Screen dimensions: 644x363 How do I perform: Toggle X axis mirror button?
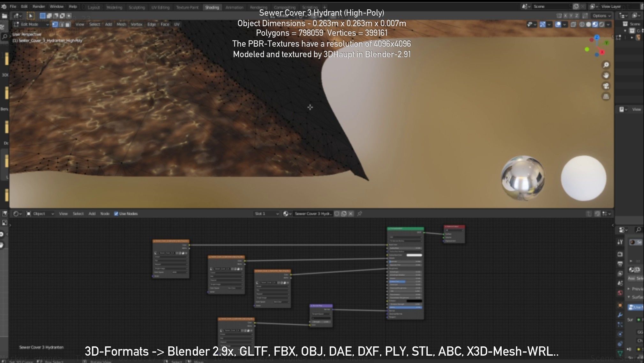565,16
